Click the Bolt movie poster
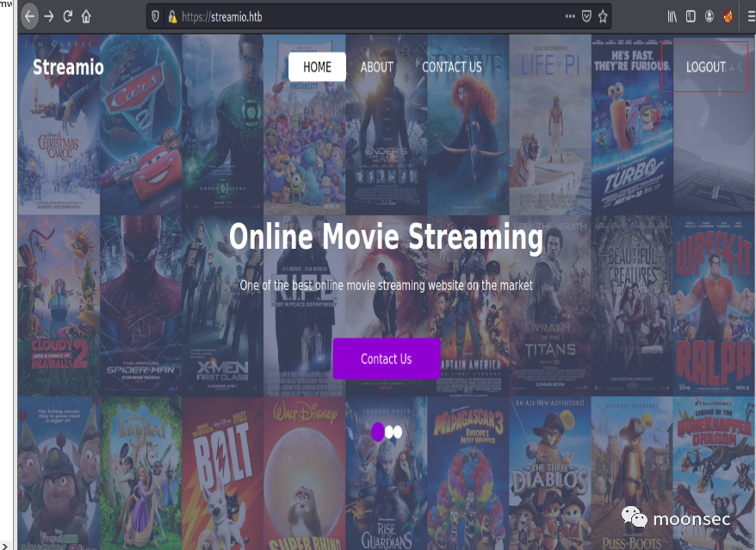This screenshot has width=756, height=550. (223, 473)
